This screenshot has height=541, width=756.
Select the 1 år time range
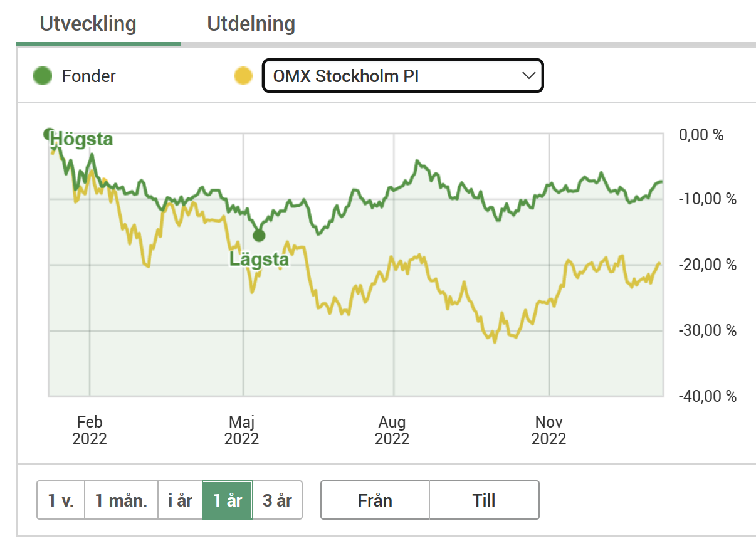[x=227, y=500]
